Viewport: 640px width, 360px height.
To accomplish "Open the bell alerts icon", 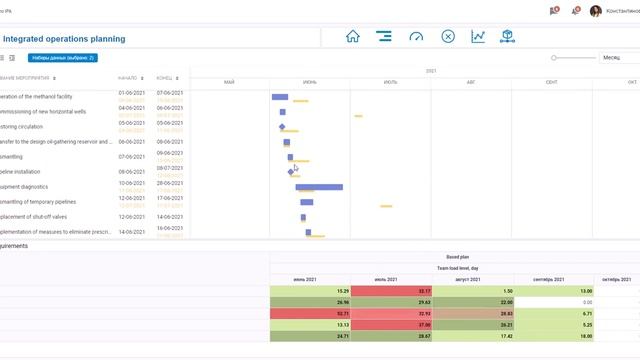I will [x=576, y=11].
